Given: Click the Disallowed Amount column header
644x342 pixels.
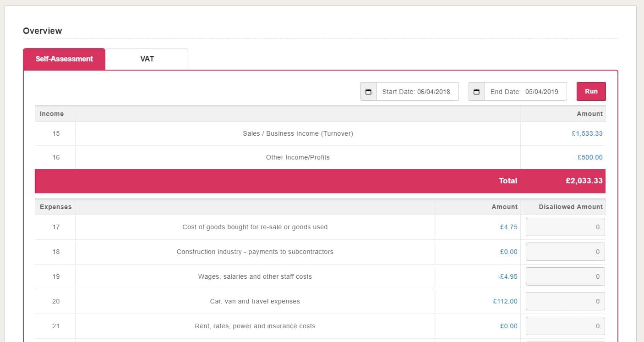Looking at the screenshot, I should (570, 207).
